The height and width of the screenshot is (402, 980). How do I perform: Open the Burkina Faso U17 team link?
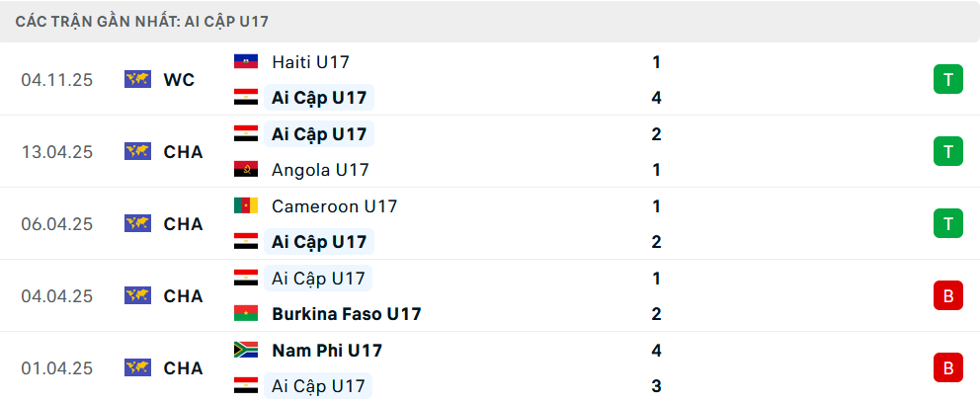pyautogui.click(x=346, y=314)
